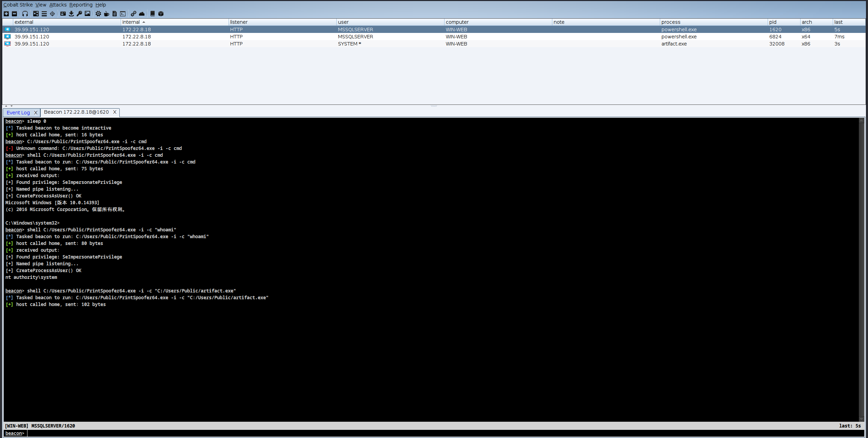Sort sessions by the internal column header
868x438 pixels.
click(x=131, y=22)
